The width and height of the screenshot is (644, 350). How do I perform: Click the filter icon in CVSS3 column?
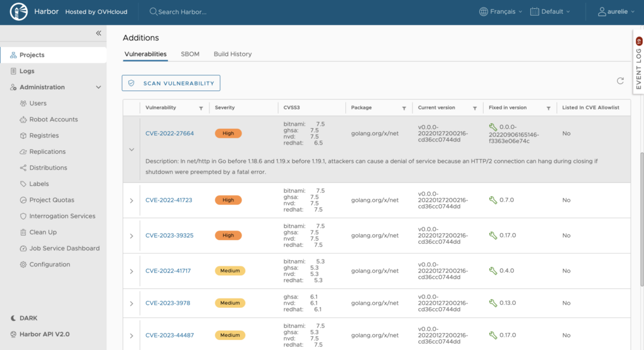tap(338, 108)
